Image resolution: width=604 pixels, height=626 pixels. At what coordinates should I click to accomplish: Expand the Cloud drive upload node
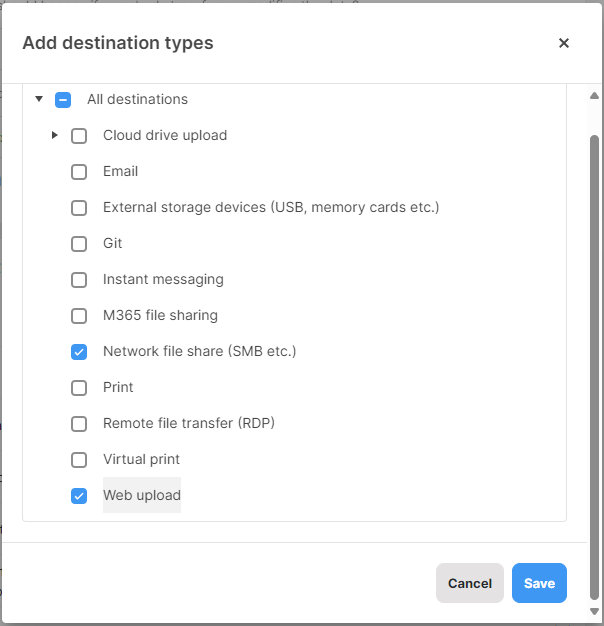pyautogui.click(x=55, y=135)
